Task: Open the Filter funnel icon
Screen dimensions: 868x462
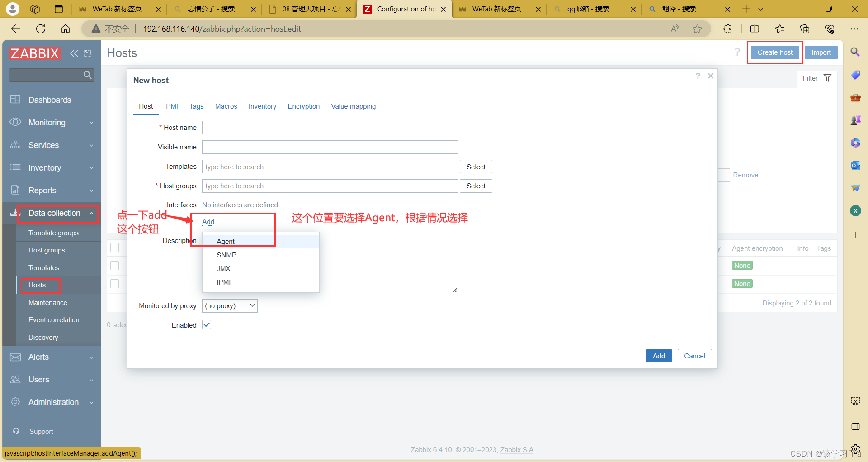Action: [x=827, y=78]
